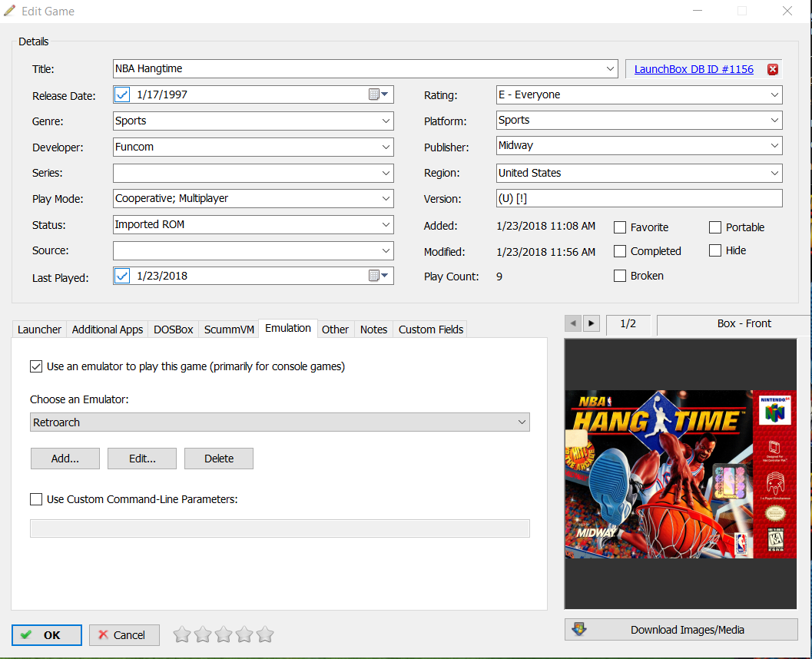812x659 pixels.
Task: Mark game as Completed
Action: tap(620, 251)
